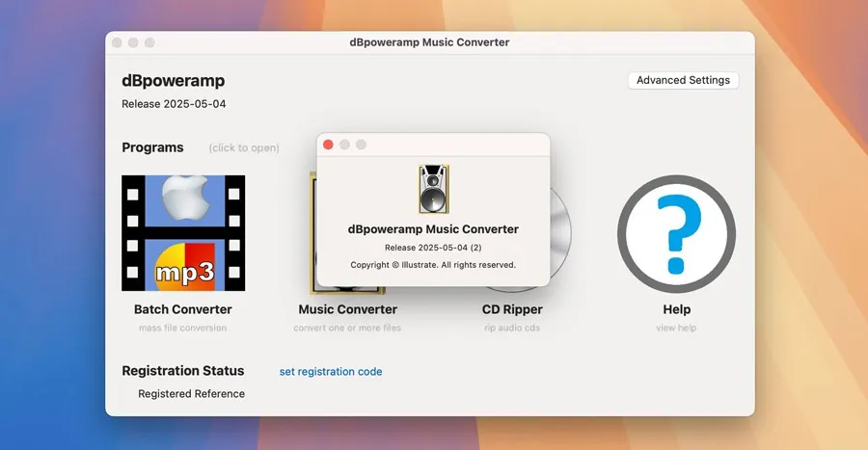Select the 'Music Converter' label under Programs
The height and width of the screenshot is (450, 868).
[347, 309]
